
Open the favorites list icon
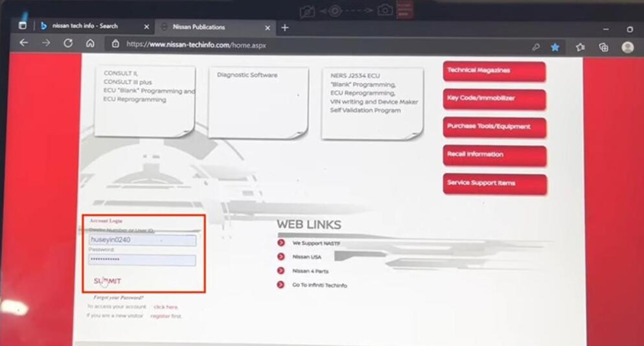(580, 47)
